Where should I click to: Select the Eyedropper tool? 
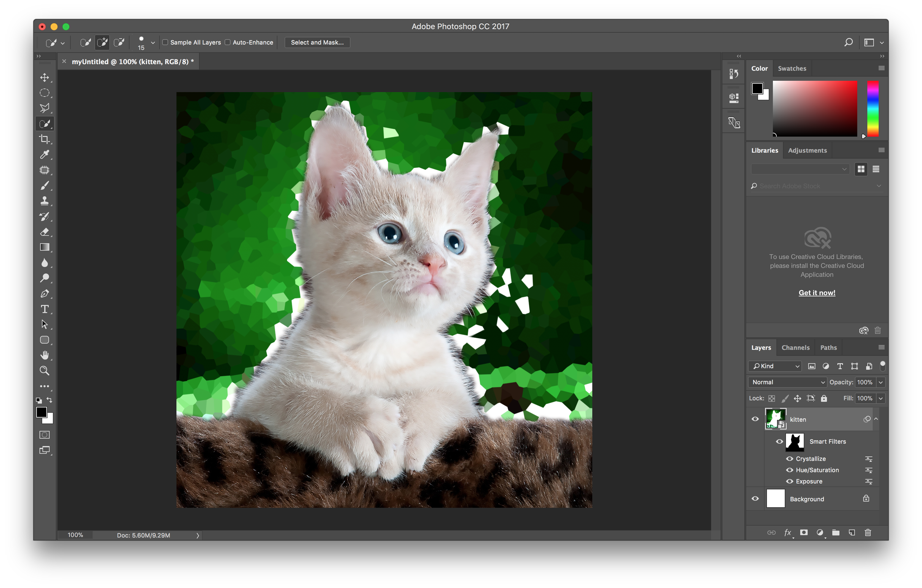(x=45, y=154)
